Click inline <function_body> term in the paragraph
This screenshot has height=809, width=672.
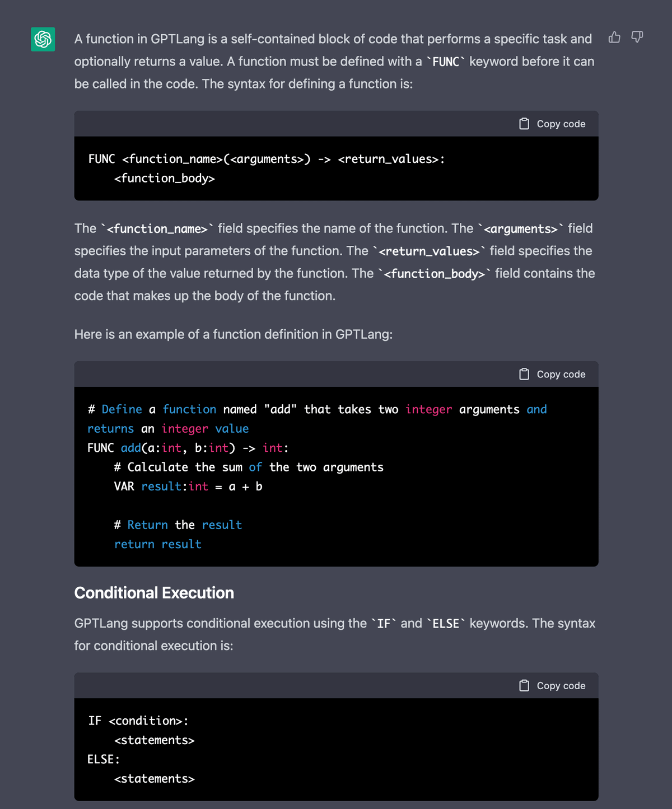pyautogui.click(x=435, y=274)
